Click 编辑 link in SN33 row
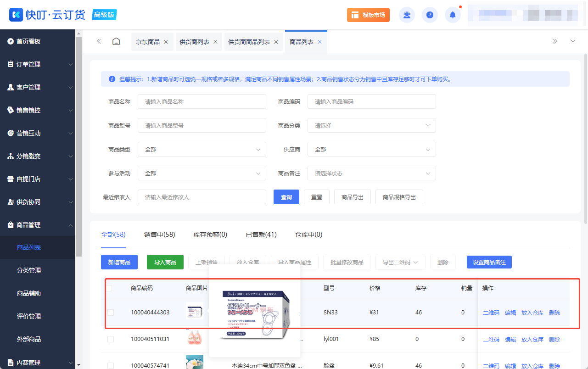Image resolution: width=588 pixels, height=369 pixels. 510,313
